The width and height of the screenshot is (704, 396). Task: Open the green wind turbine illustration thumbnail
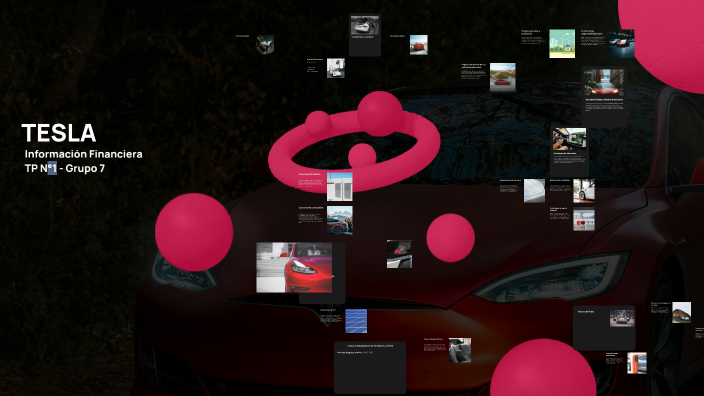[562, 44]
